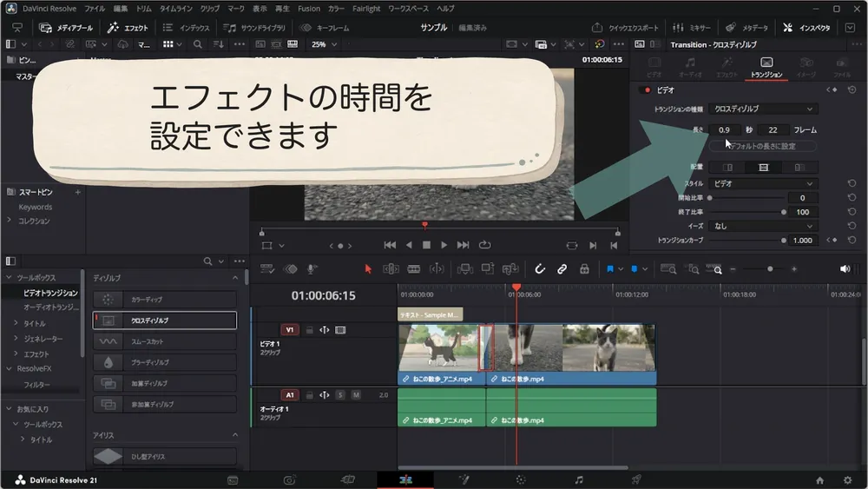Set alignment to center on cut
This screenshot has height=489, width=868.
click(763, 168)
